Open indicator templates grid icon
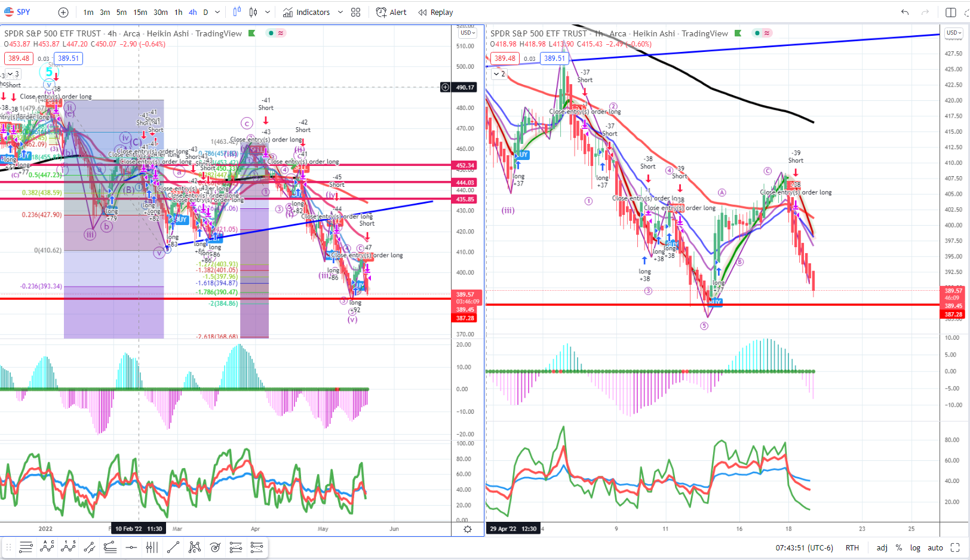This screenshot has height=560, width=970. click(356, 12)
